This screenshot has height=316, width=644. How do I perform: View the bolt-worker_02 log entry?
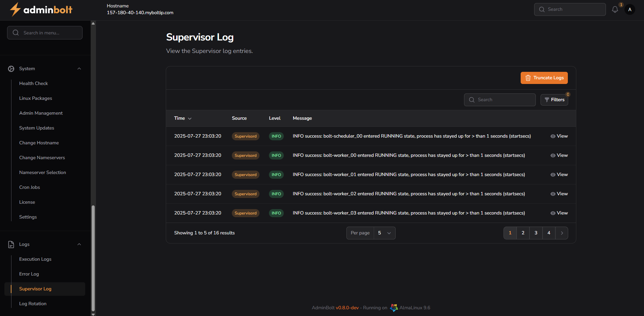[x=559, y=194]
